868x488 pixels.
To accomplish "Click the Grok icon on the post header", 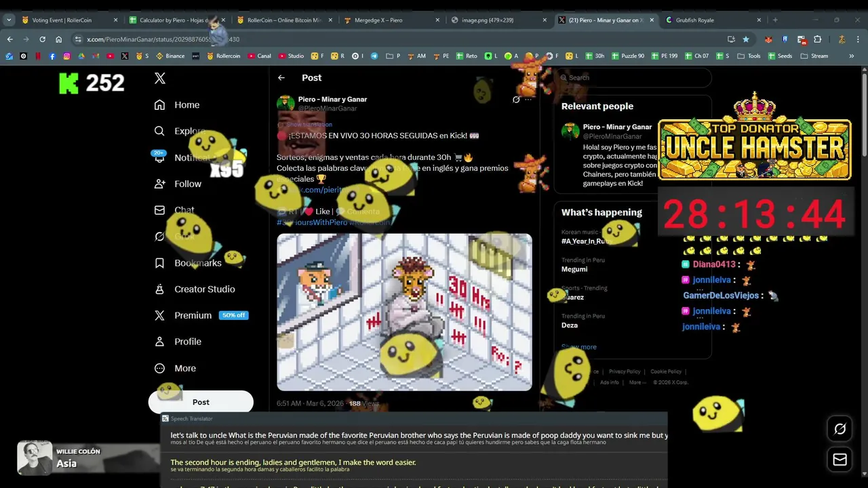I will pos(516,100).
